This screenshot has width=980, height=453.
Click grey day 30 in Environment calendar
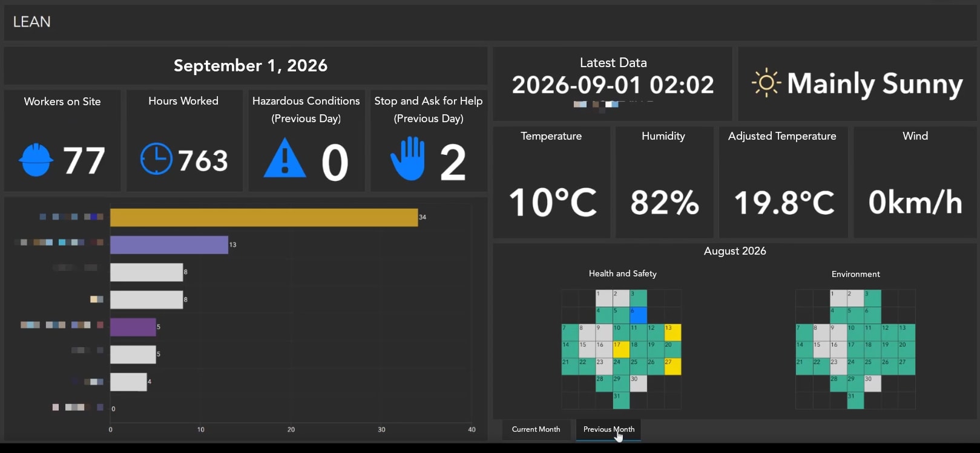872,383
